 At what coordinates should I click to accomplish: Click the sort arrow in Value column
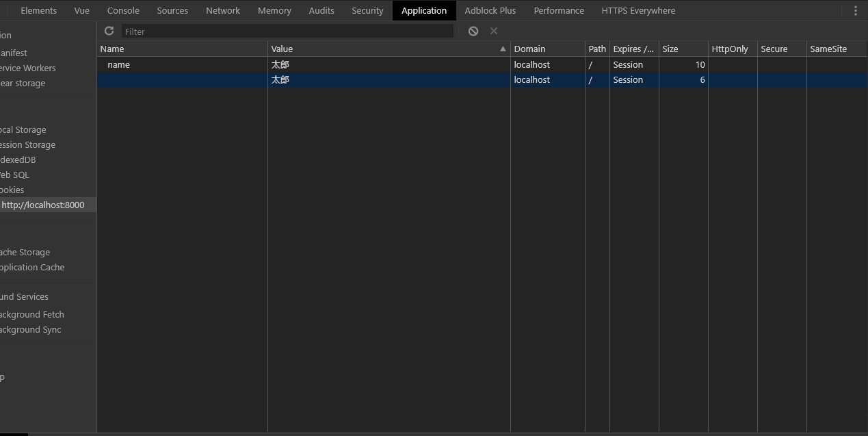coord(503,49)
